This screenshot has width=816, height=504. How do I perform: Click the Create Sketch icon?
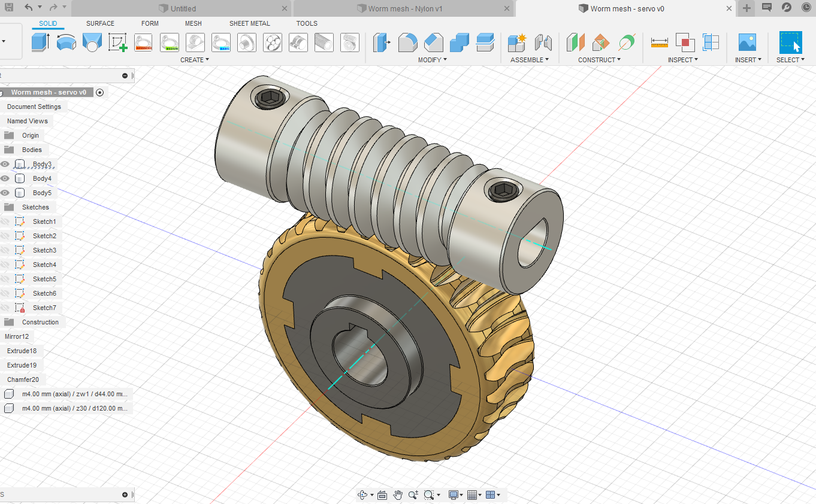118,42
